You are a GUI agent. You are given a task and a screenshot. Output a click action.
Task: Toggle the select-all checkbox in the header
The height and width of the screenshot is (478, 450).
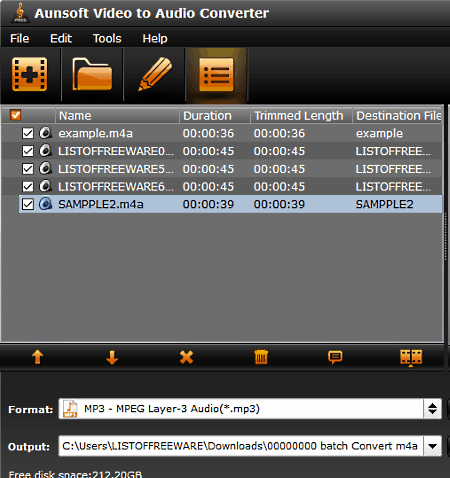pyautogui.click(x=16, y=115)
